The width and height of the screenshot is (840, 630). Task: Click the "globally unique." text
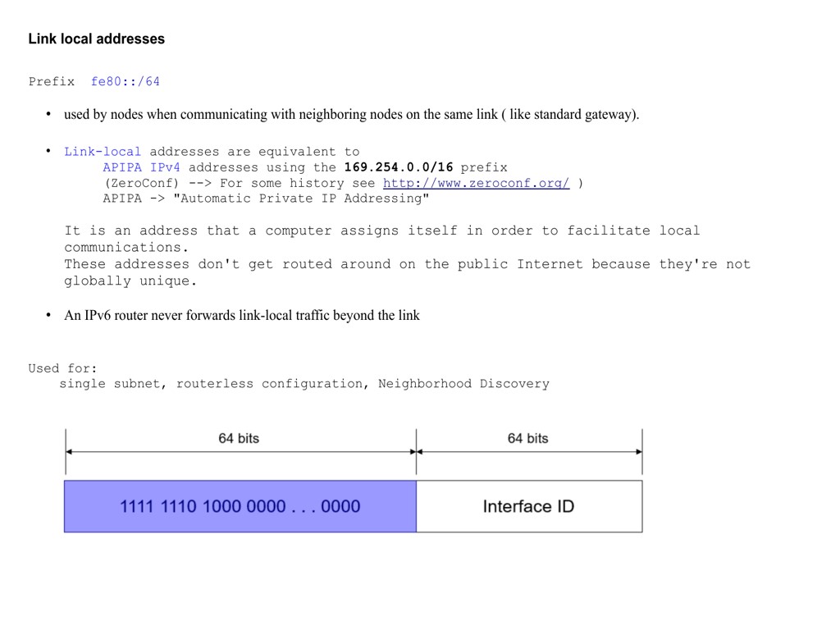131,281
